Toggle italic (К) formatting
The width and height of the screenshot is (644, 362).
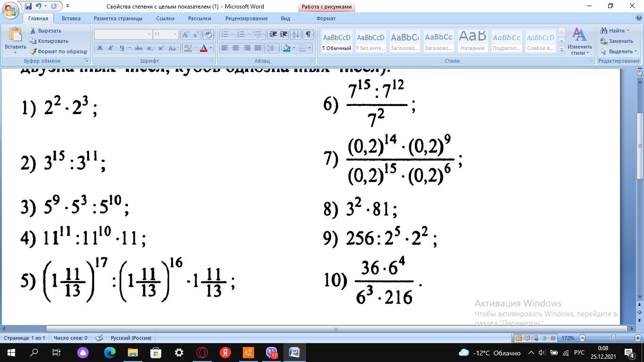click(110, 48)
